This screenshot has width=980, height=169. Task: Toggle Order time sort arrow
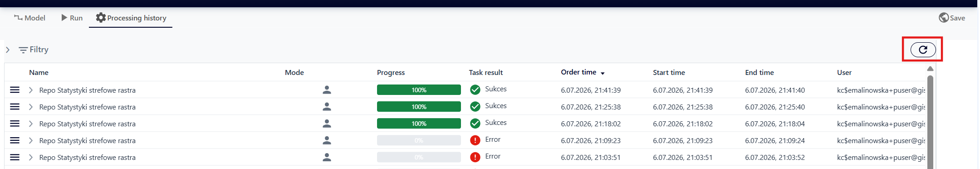[x=603, y=73]
